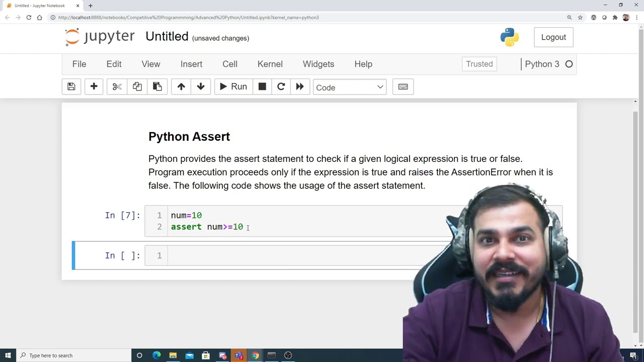644x362 pixels.
Task: Move selected cell down with the arrow icon
Action: 201,87
